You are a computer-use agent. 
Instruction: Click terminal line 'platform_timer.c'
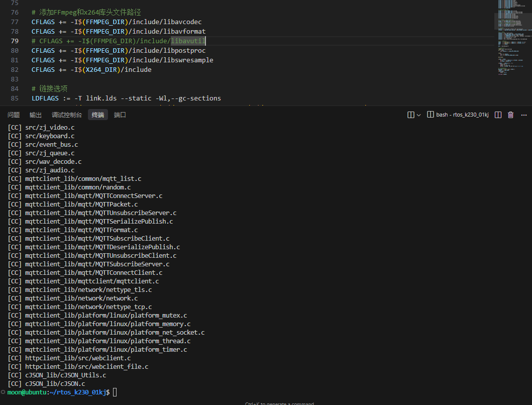coord(97,349)
